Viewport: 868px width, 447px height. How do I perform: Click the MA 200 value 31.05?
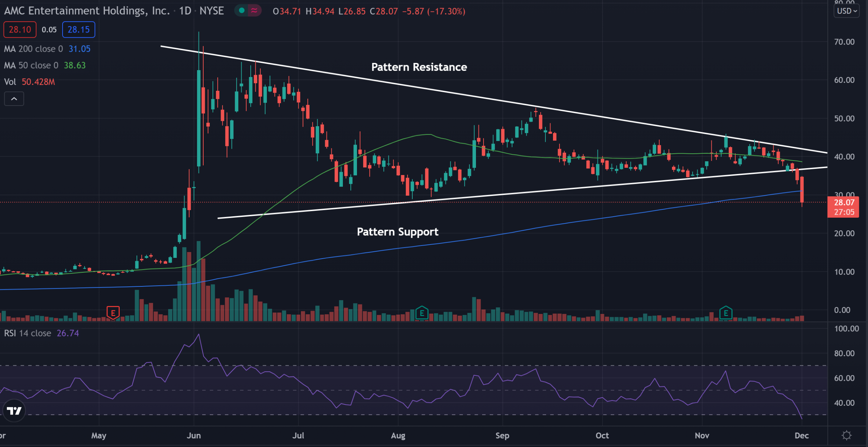click(80, 49)
